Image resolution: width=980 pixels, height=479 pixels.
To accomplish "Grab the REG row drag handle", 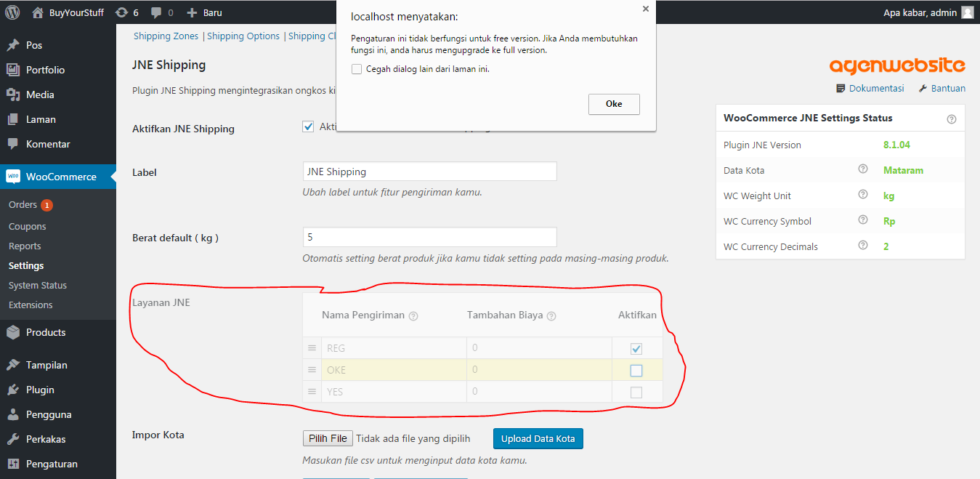I will pyautogui.click(x=312, y=348).
